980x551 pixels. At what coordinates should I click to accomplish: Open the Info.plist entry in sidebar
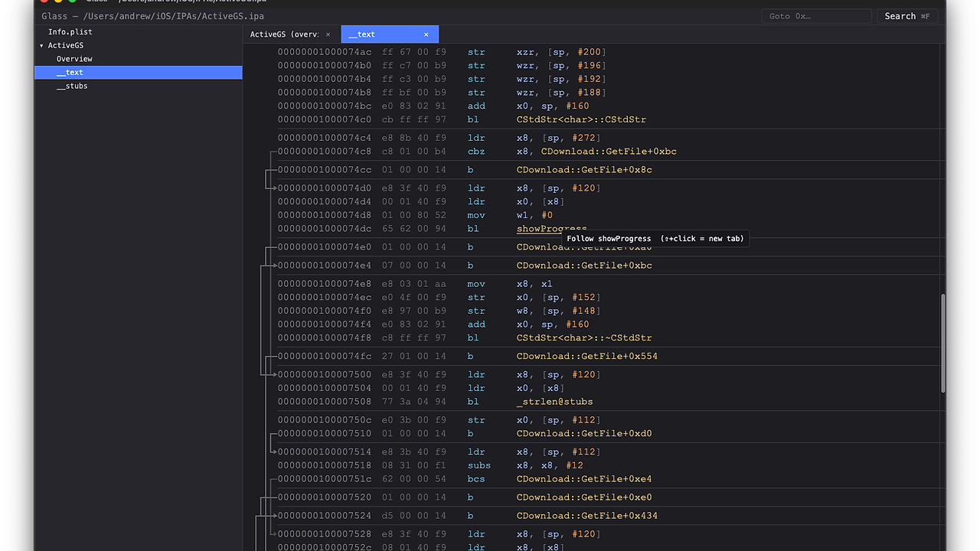coord(70,32)
